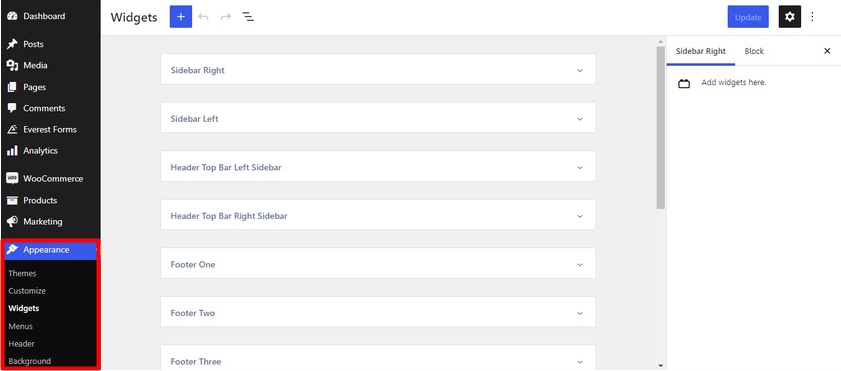
Task: Close the settings sidebar panel
Action: pyautogui.click(x=827, y=51)
